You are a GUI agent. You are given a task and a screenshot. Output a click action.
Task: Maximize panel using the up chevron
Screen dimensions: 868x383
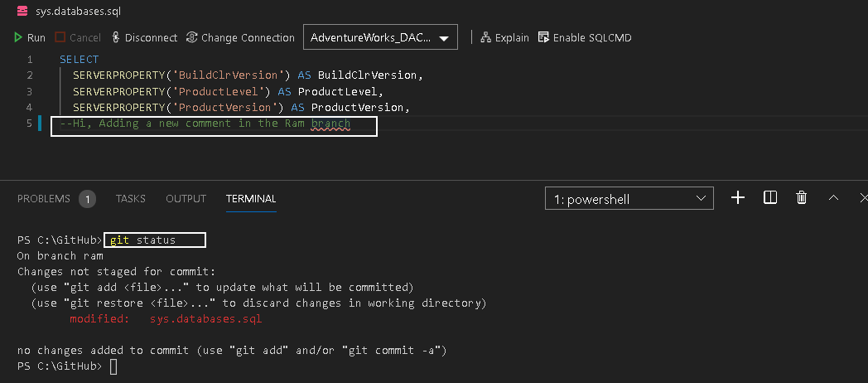[x=833, y=197]
